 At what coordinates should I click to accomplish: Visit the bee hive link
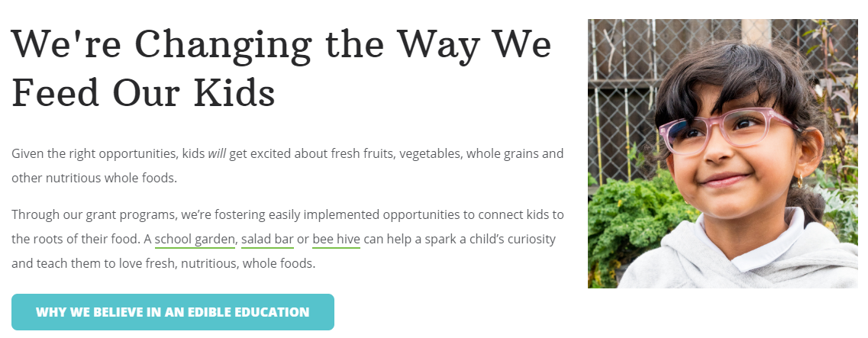337,240
